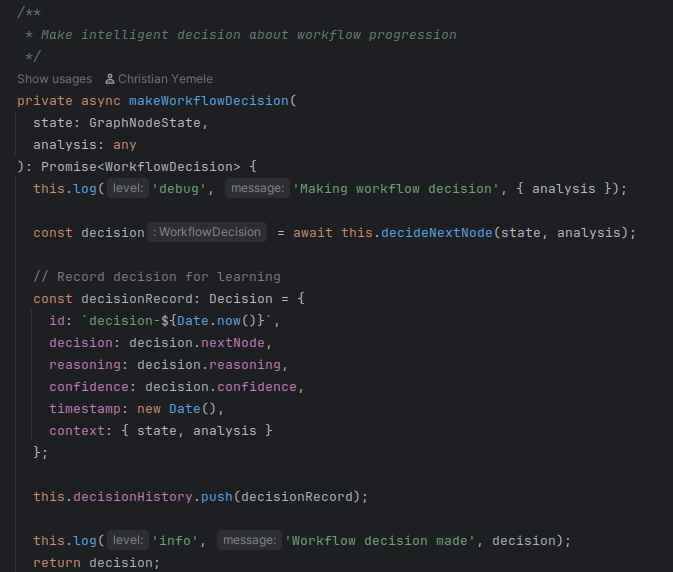Click the message: hint before 'Making workflow decision'
This screenshot has width=673, height=572.
point(258,189)
